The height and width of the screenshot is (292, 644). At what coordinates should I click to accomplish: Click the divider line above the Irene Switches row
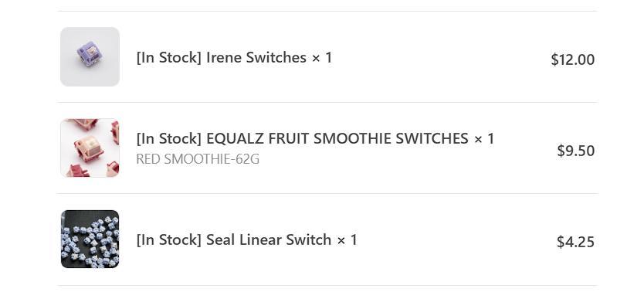pyautogui.click(x=327, y=11)
